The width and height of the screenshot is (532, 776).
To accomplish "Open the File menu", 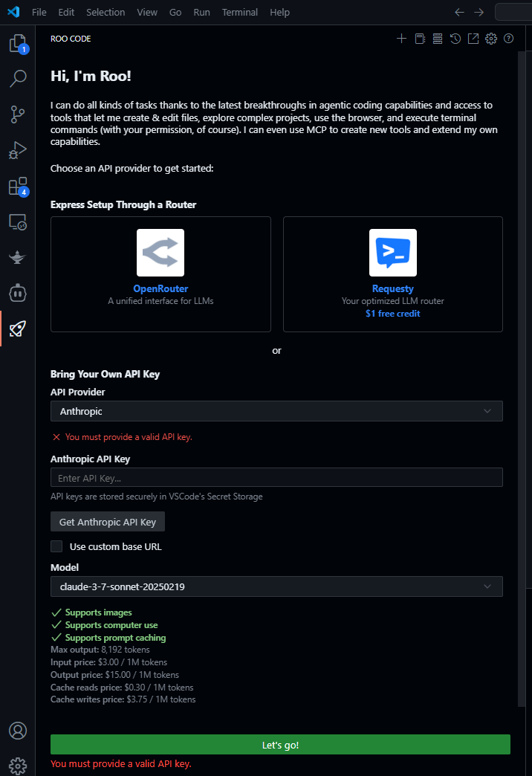I will [x=39, y=13].
